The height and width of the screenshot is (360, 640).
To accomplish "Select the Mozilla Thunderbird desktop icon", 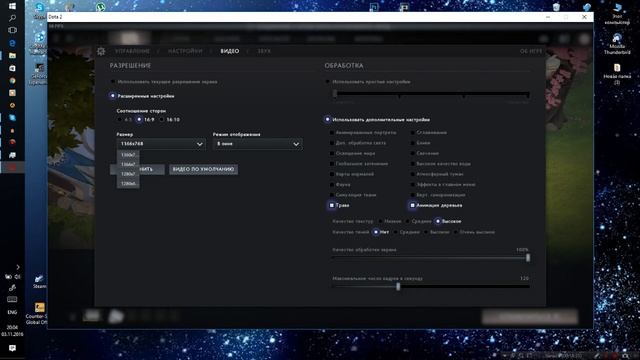I will click(617, 44).
